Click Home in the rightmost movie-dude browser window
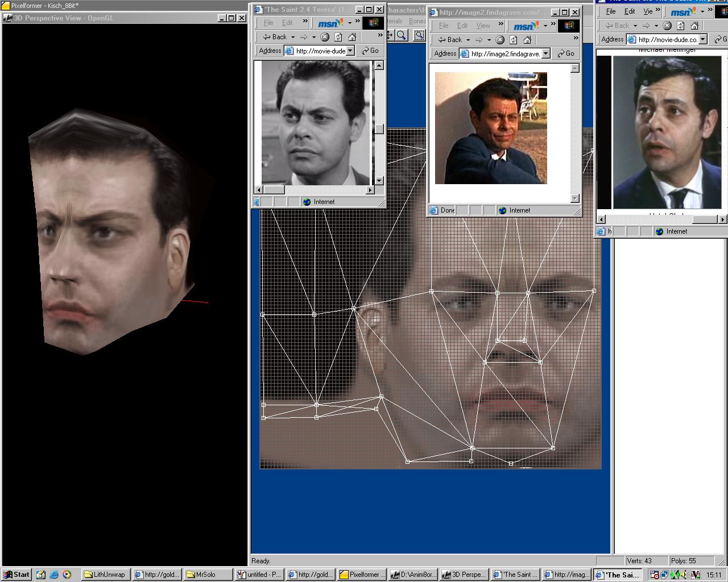Image resolution: width=728 pixels, height=582 pixels. 694,26
